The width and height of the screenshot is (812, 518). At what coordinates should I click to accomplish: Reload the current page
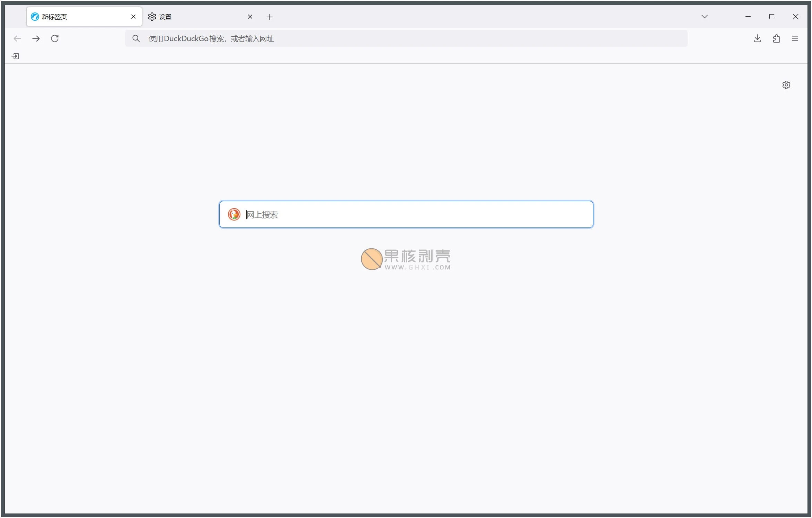pos(55,38)
